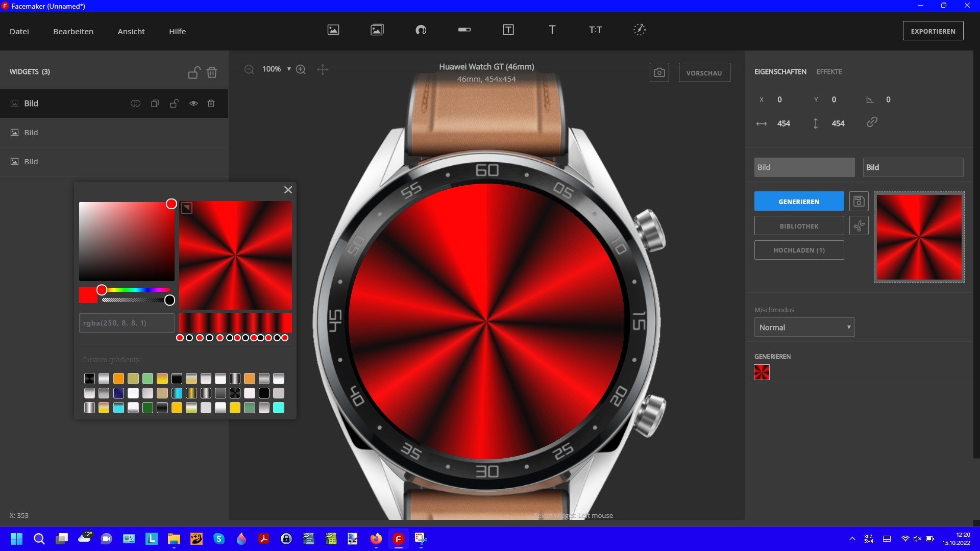Screen dimensions: 980x551
Task: Click the add image widget icon
Action: 333,30
